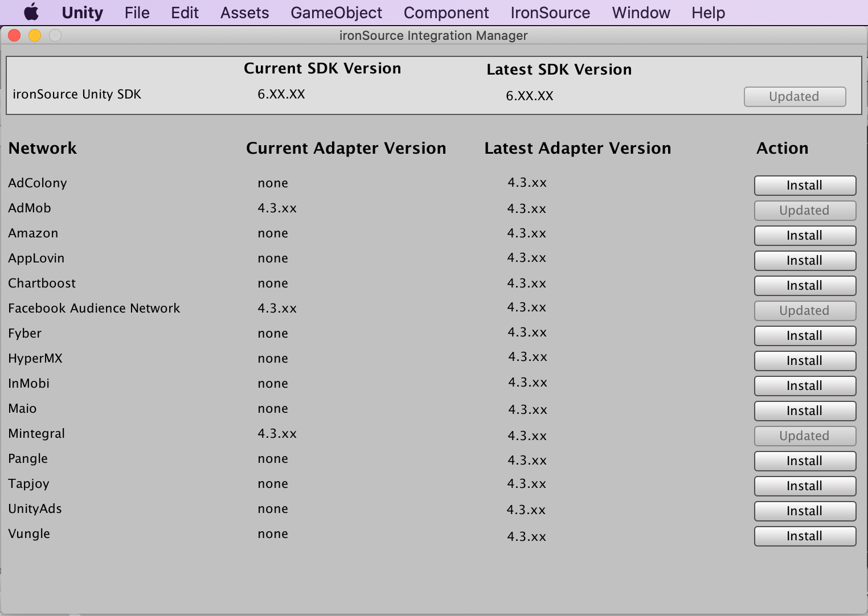868x616 pixels.
Task: Close the ironSource Integration Manager window
Action: (14, 35)
